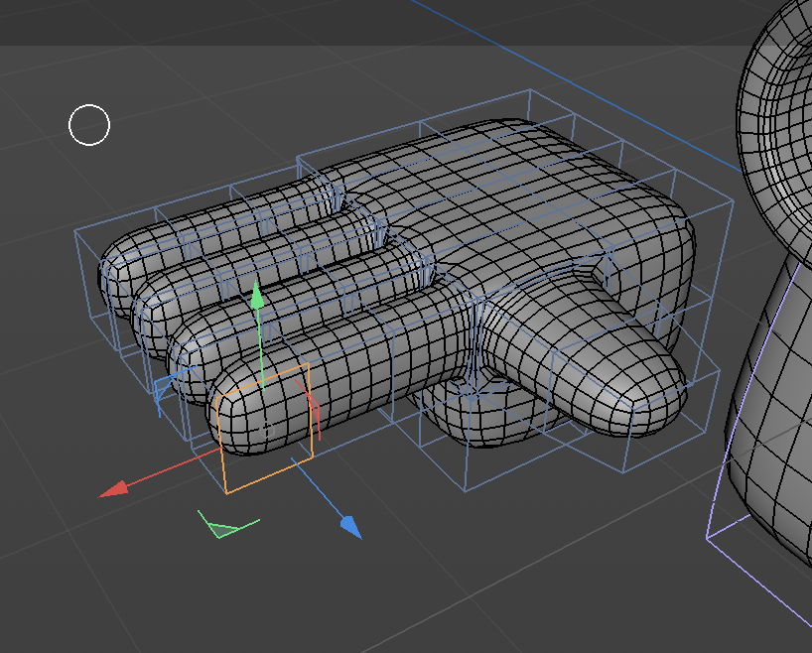The height and width of the screenshot is (653, 812).
Task: Click the green Y-axis arrow of the gizmo
Action: point(257,295)
